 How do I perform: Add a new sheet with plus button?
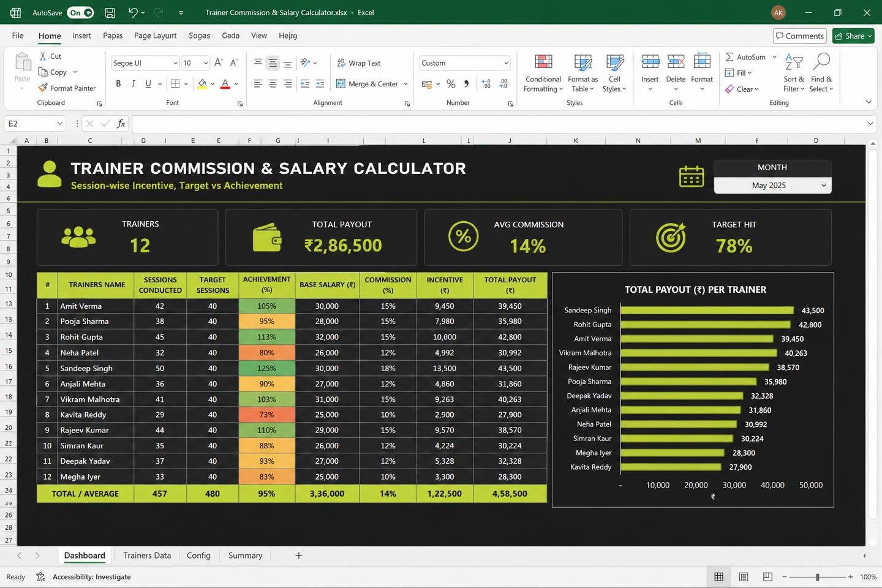pos(299,556)
